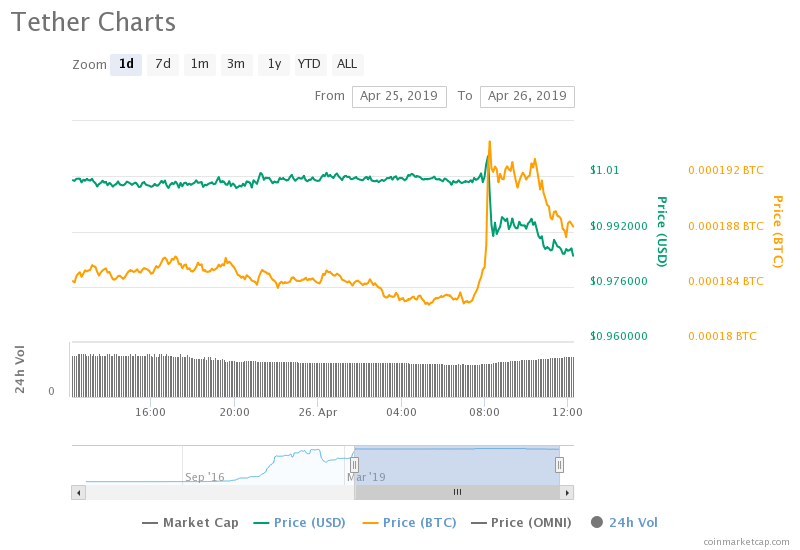Click the $0.960000 axis label
This screenshot has width=800, height=550.
(619, 336)
